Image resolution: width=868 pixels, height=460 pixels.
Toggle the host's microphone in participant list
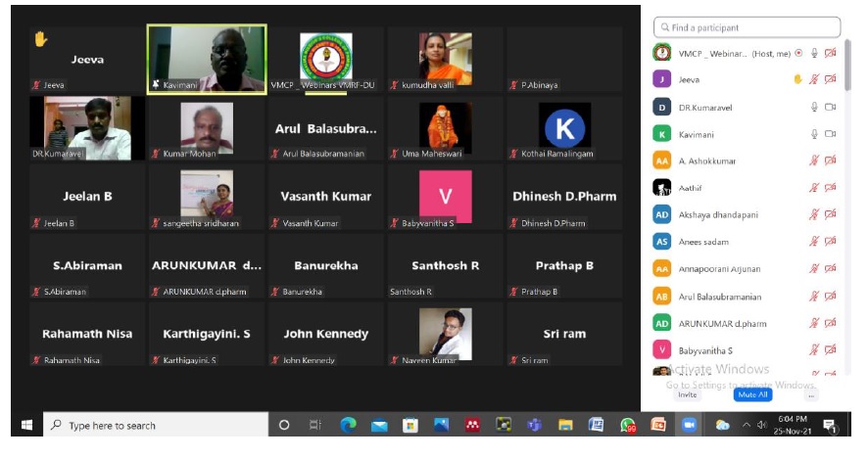(x=813, y=53)
